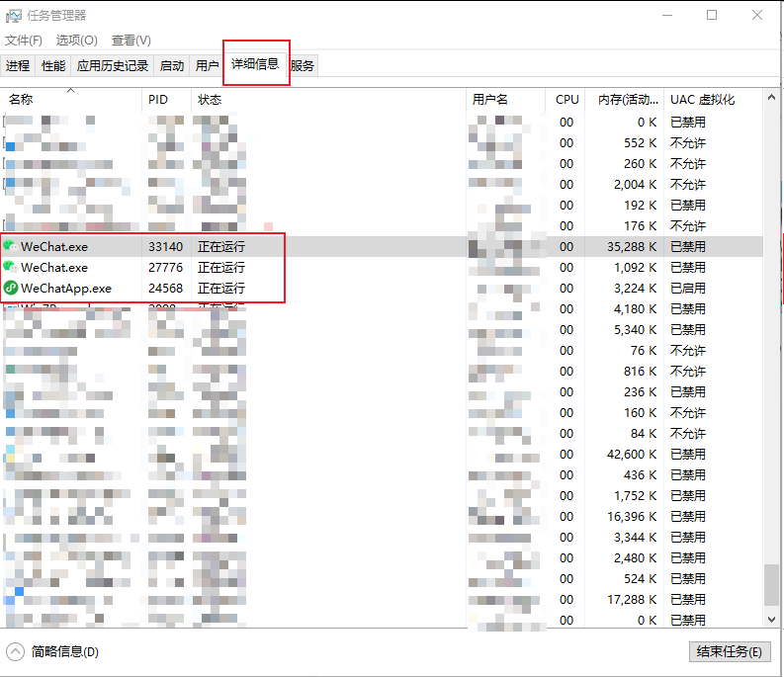784x677 pixels.
Task: Sort by the UAC 虚拟化 column header
Action: coord(714,100)
